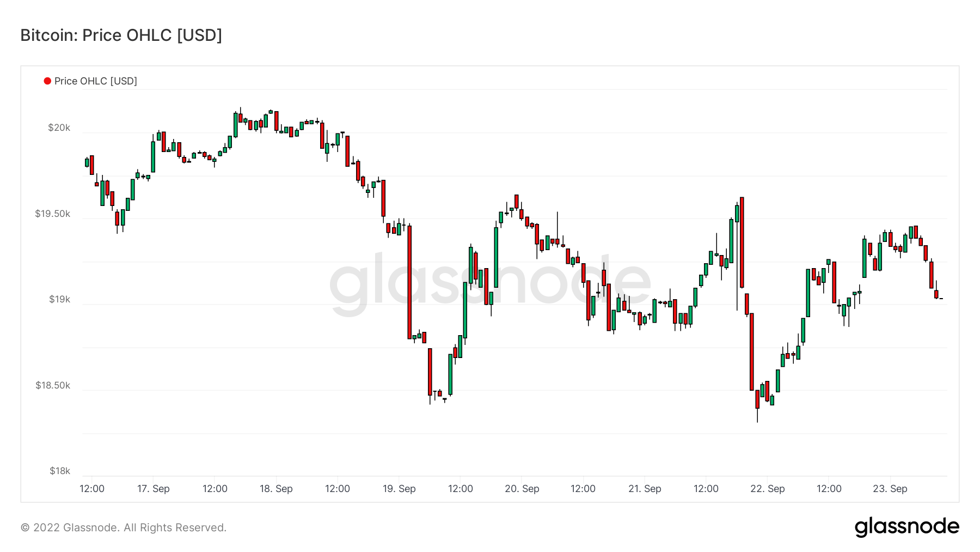Select the 23. Sep date label
Screen dimensions: 980x552
890,489
